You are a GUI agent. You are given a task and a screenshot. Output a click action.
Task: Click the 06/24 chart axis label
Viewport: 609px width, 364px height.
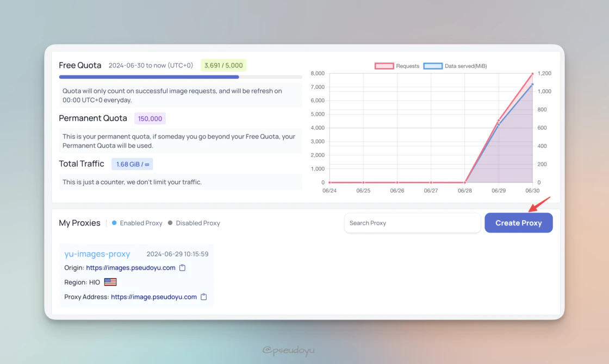[x=330, y=191]
